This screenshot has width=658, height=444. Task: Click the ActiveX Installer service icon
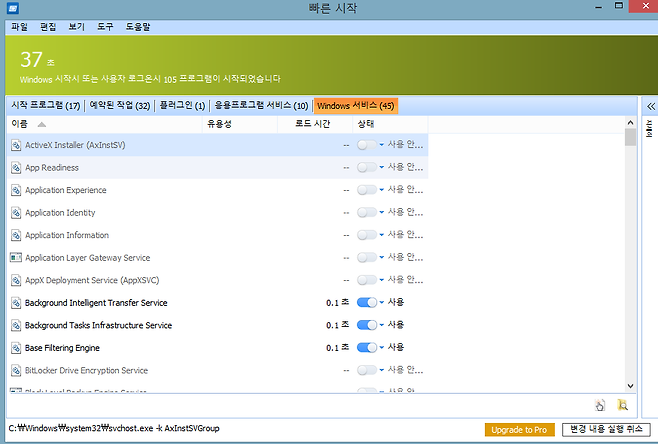pos(16,145)
